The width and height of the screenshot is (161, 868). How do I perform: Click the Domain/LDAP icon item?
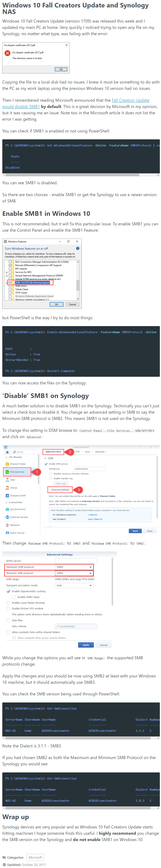pos(7,496)
